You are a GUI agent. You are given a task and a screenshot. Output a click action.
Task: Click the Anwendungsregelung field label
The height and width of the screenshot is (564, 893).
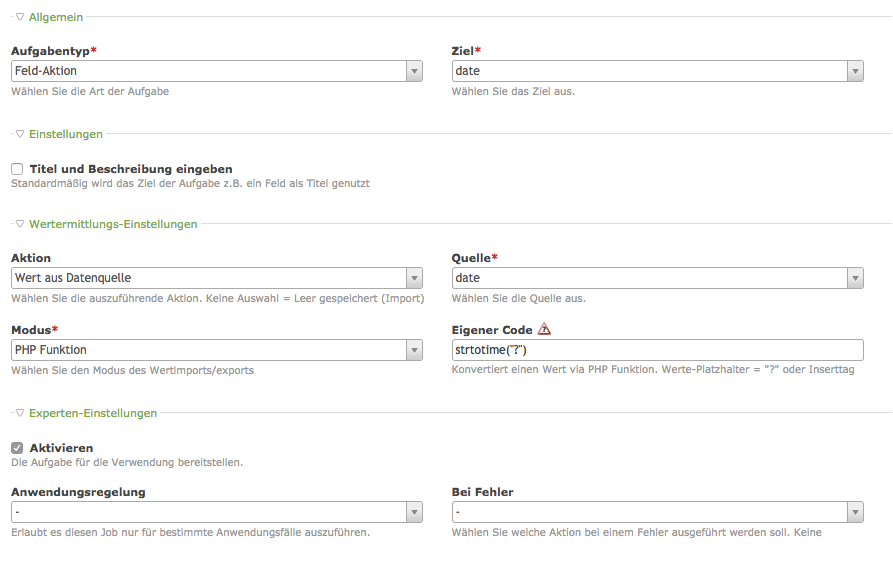tap(78, 492)
